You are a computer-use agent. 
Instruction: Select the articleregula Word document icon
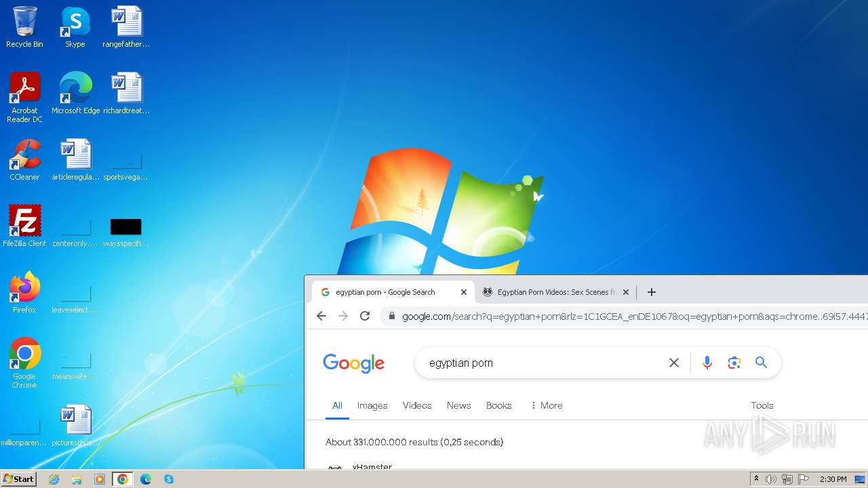pos(75,159)
